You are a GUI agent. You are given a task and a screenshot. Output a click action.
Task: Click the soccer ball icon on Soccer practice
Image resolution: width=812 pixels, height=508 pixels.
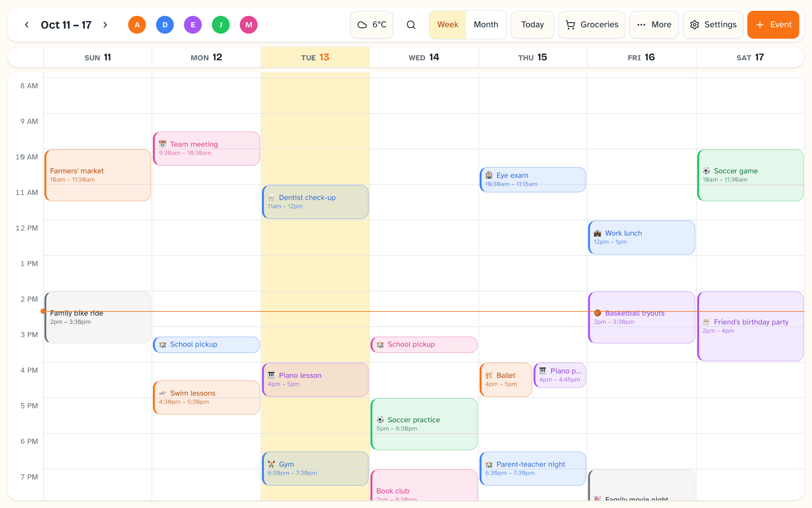(x=380, y=420)
